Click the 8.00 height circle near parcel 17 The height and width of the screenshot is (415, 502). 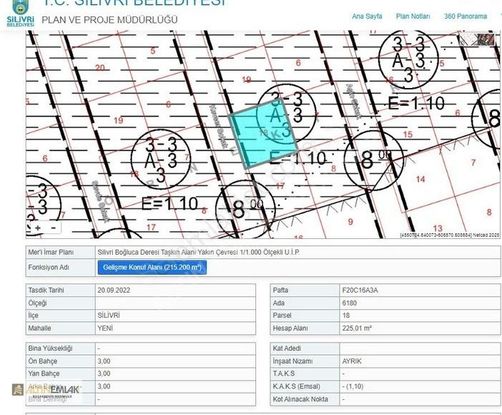(x=245, y=209)
